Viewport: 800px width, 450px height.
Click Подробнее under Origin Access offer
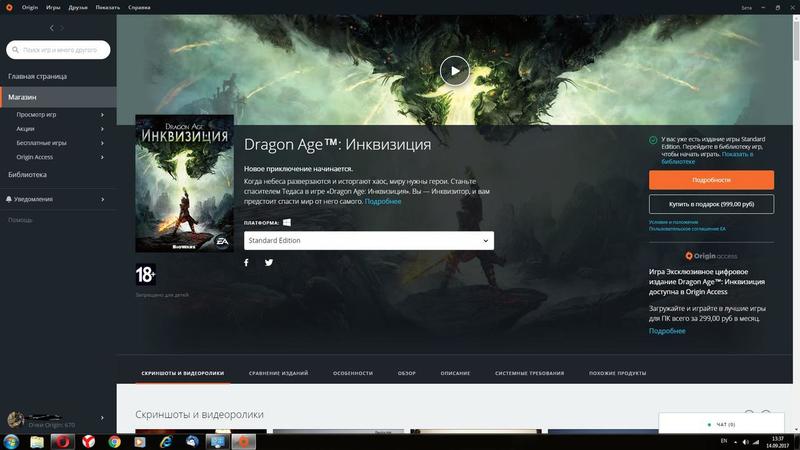tap(667, 331)
